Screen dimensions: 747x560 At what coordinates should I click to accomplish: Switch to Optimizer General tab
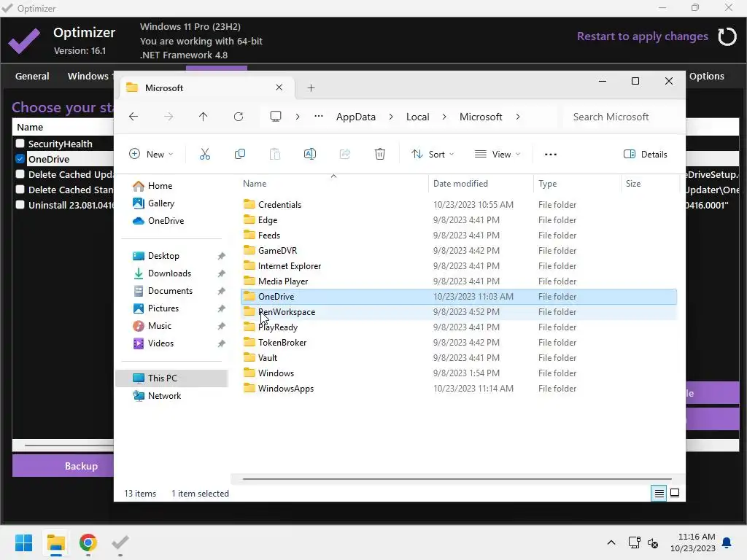(32, 76)
